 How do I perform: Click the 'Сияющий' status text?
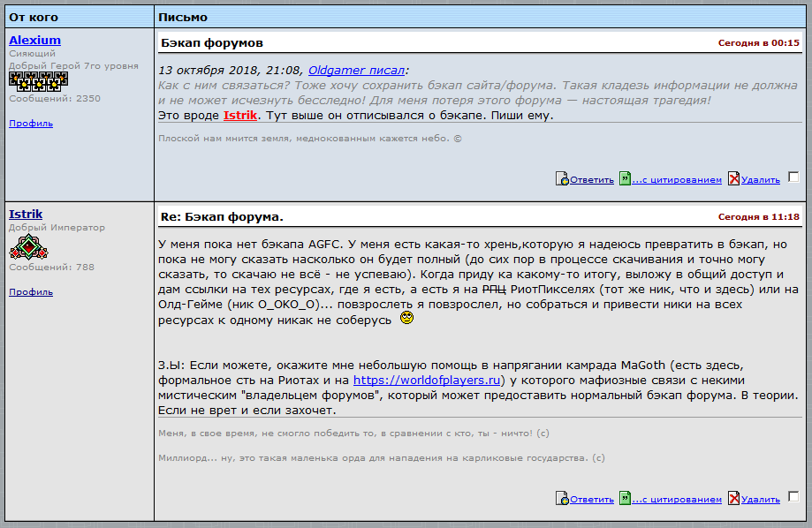[x=32, y=53]
